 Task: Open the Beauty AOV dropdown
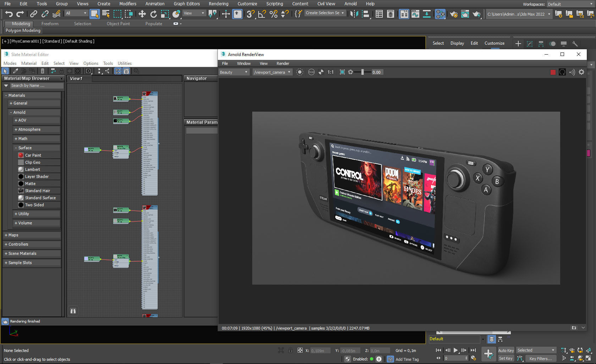point(233,72)
